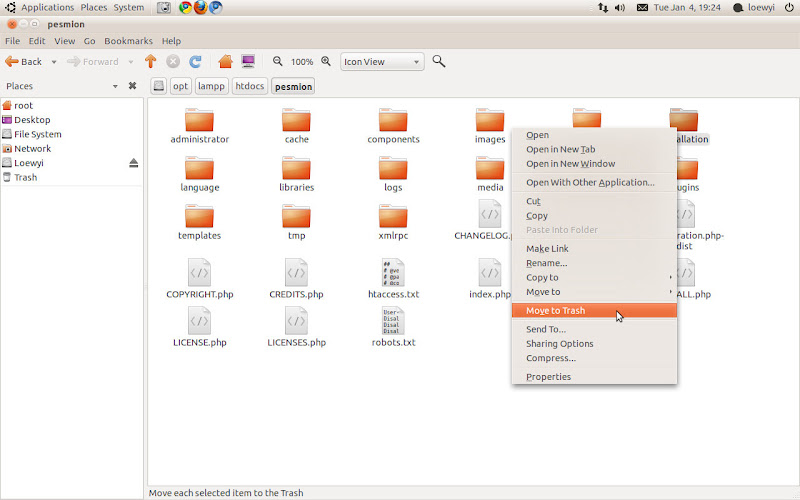
Task: Select the templates folder
Action: (x=199, y=222)
